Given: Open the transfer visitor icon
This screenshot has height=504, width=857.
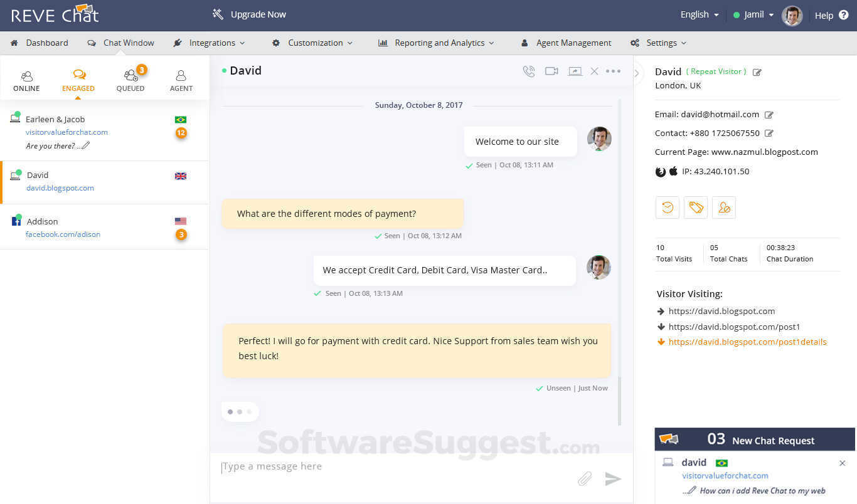Looking at the screenshot, I should 724,207.
